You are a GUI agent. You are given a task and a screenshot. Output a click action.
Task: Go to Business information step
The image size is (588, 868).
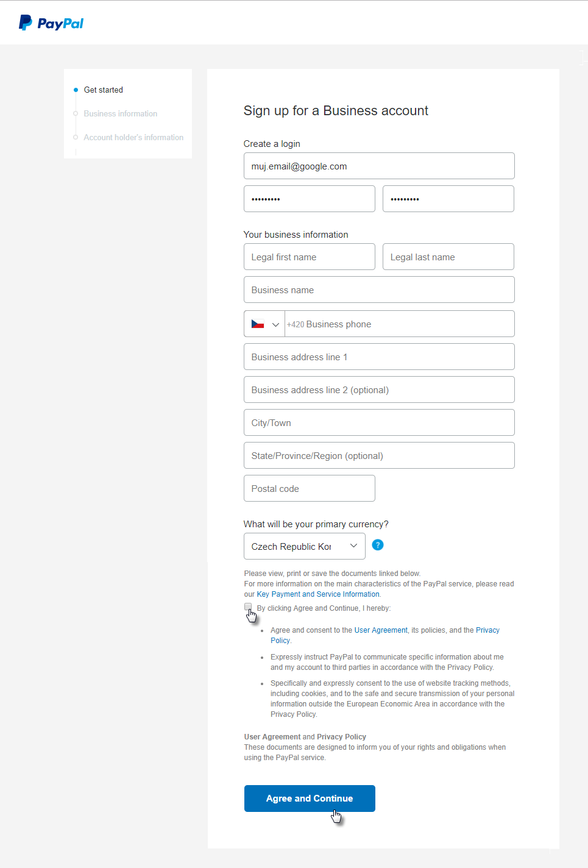tap(120, 113)
